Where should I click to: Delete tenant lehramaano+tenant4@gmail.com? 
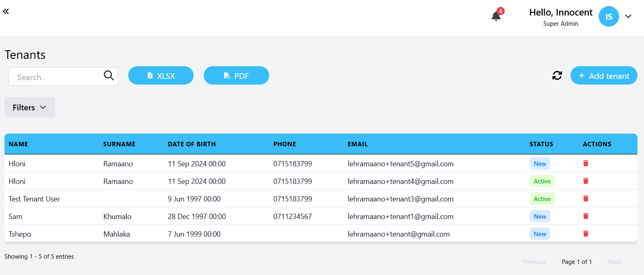586,181
